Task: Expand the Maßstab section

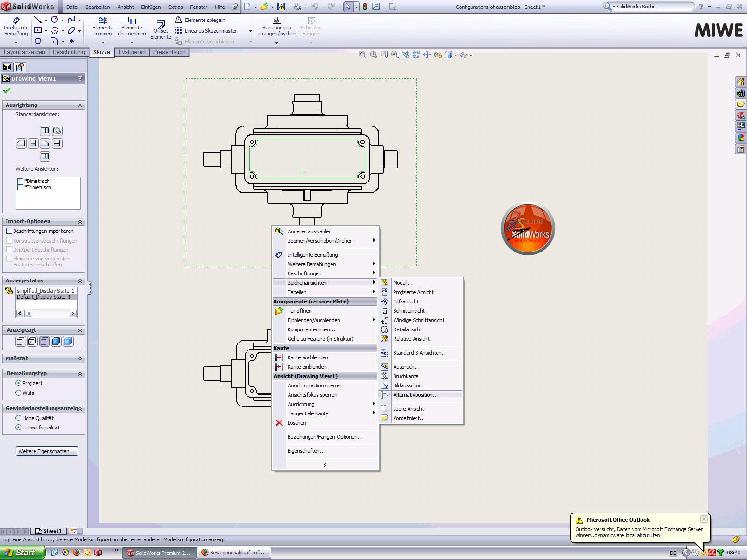Action: click(x=80, y=358)
